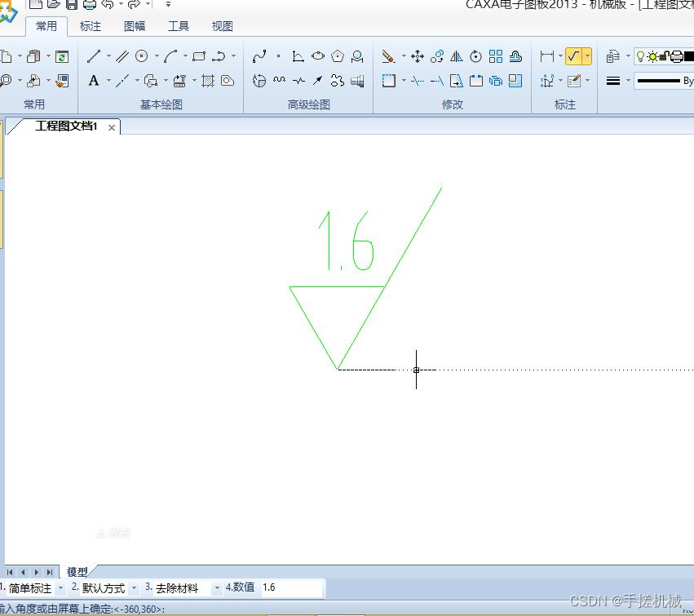The height and width of the screenshot is (616, 694).
Task: Go to last sheet navigation button
Action: click(x=50, y=572)
